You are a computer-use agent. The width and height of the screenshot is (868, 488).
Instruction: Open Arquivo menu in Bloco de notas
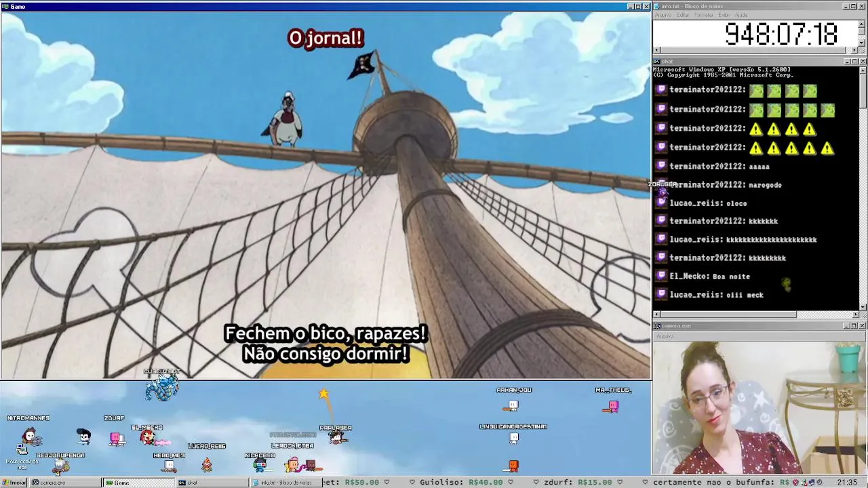663,15
